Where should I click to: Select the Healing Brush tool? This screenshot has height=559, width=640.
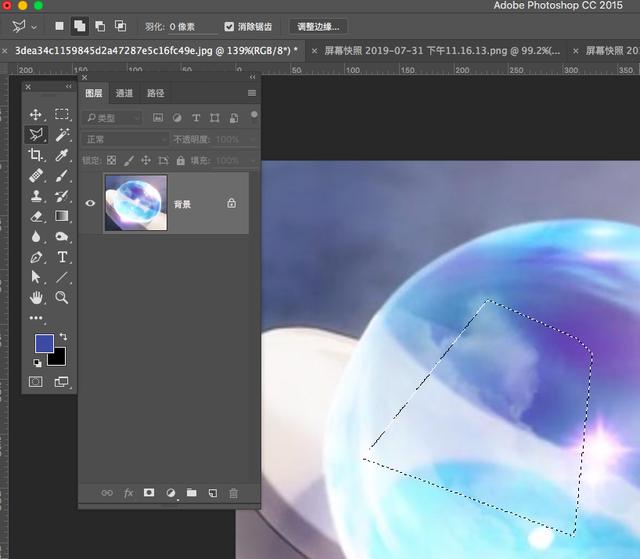tap(36, 175)
